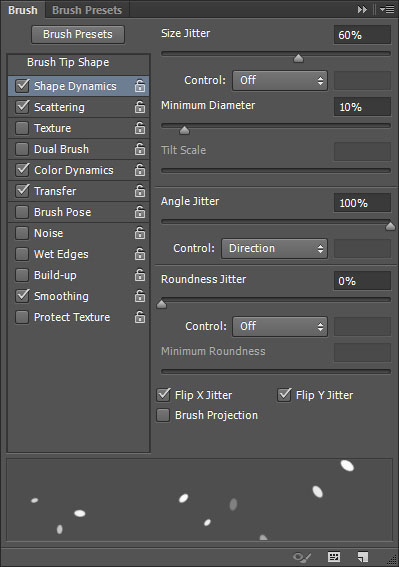Open Angle Jitter Control dropdown set to Direction
The image size is (399, 567).
[x=274, y=248]
